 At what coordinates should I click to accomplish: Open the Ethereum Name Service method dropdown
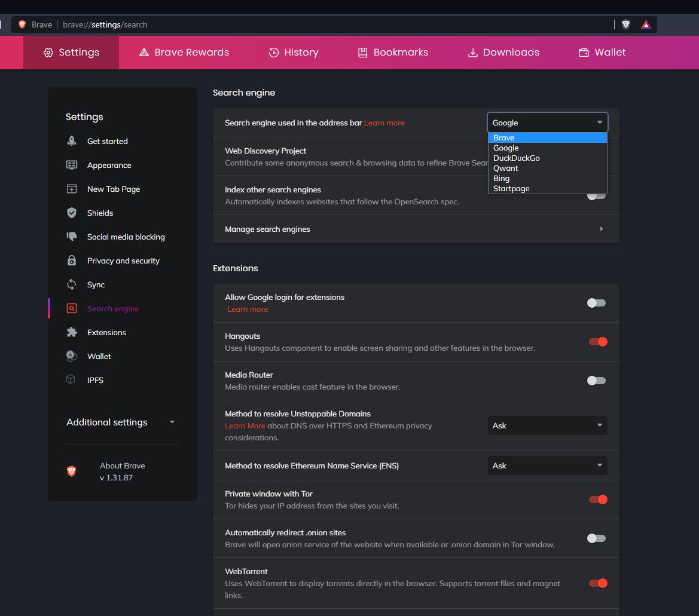point(548,465)
